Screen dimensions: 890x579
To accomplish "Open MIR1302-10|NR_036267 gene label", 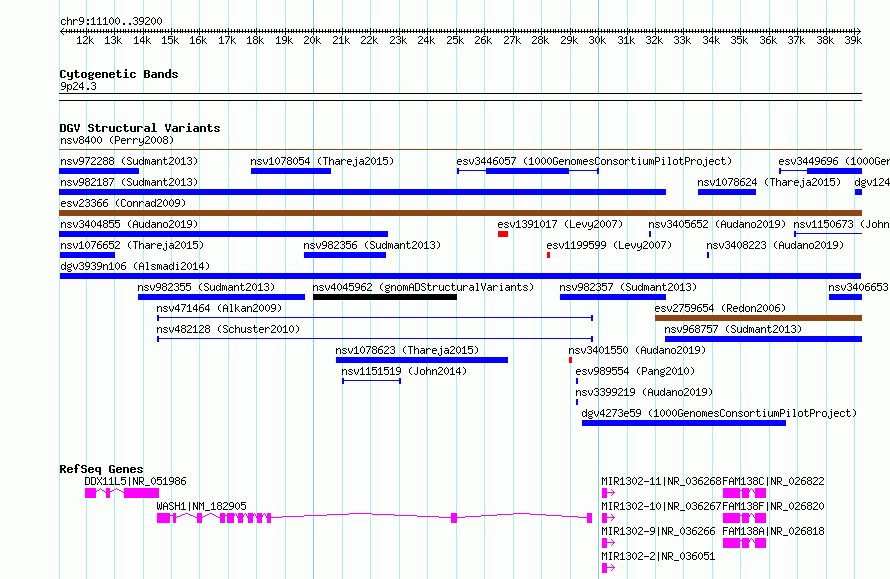I will click(x=661, y=506).
